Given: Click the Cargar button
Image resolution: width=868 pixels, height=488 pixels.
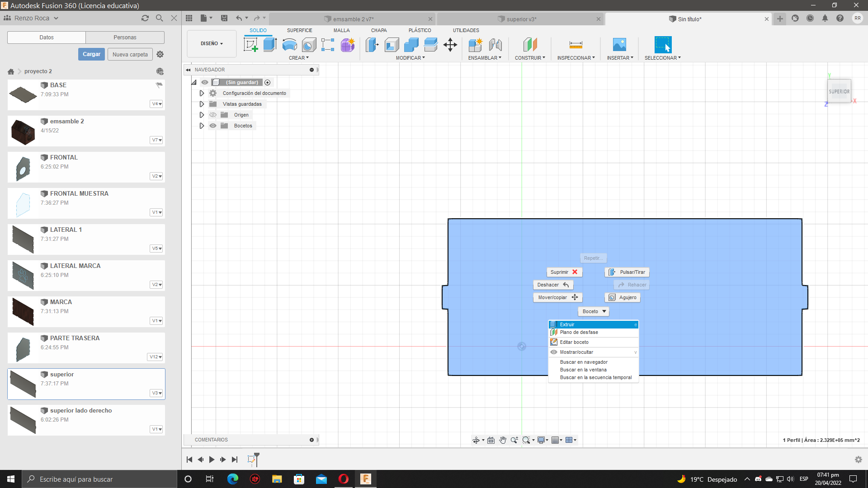Looking at the screenshot, I should [91, 54].
